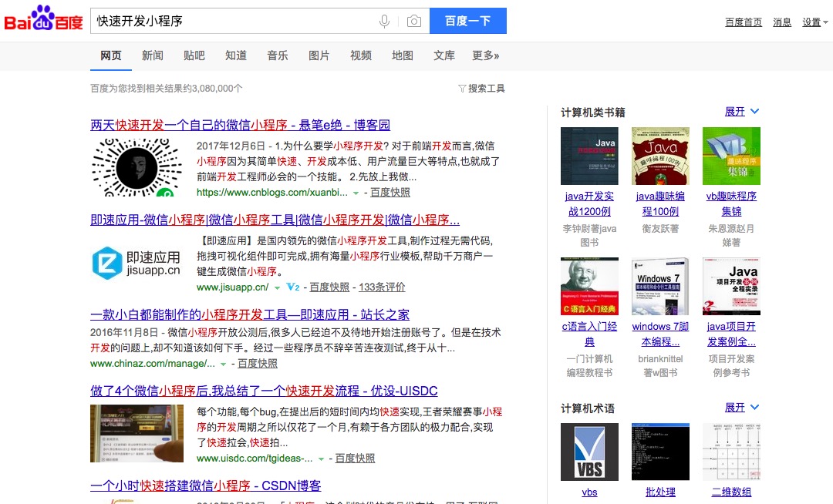Click the 批处理 terminal thumbnail
This screenshot has width=833, height=504.
[x=660, y=452]
